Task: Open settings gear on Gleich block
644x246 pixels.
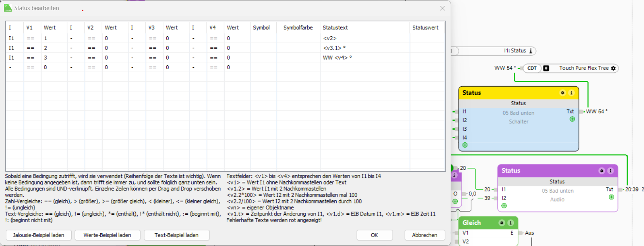Action: coord(502,223)
